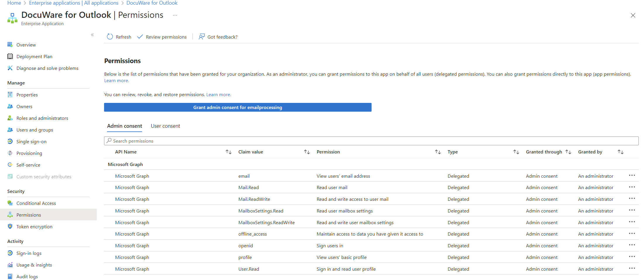644x280 pixels.
Task: Click the Owners people icon
Action: (10, 106)
